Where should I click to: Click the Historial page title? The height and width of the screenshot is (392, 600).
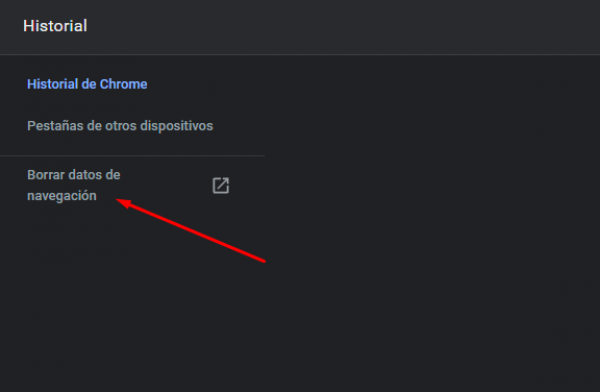[x=55, y=26]
